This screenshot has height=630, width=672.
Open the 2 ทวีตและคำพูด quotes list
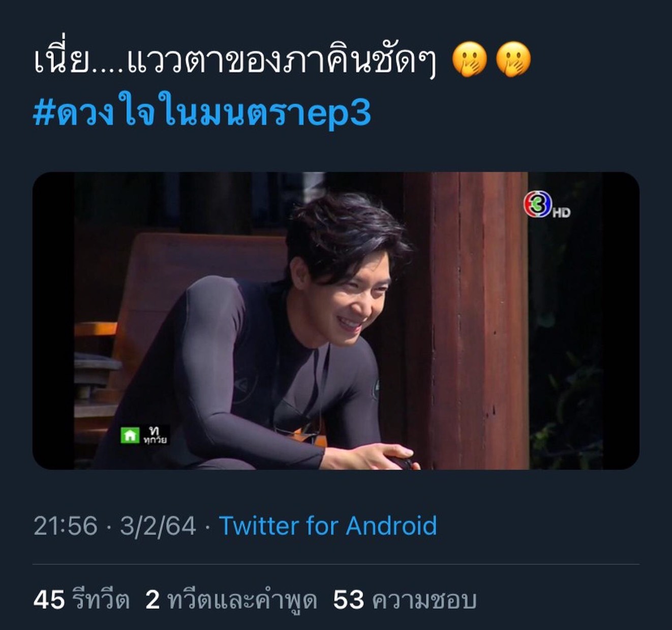(x=231, y=600)
